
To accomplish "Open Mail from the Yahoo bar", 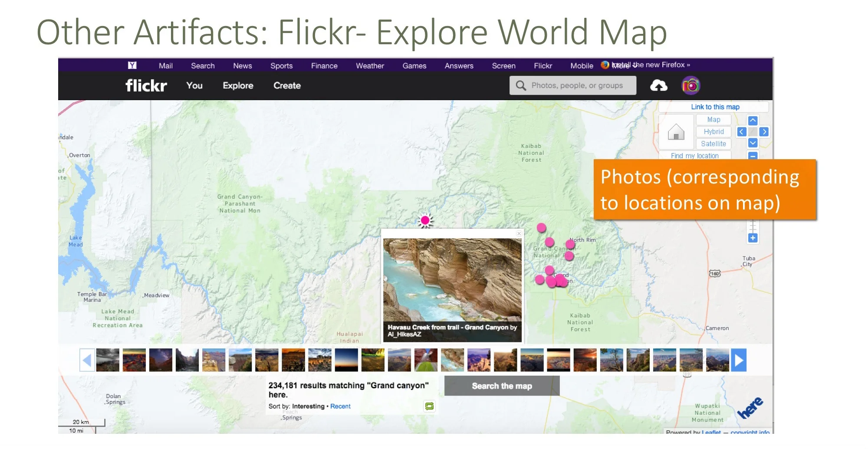I will [x=165, y=66].
